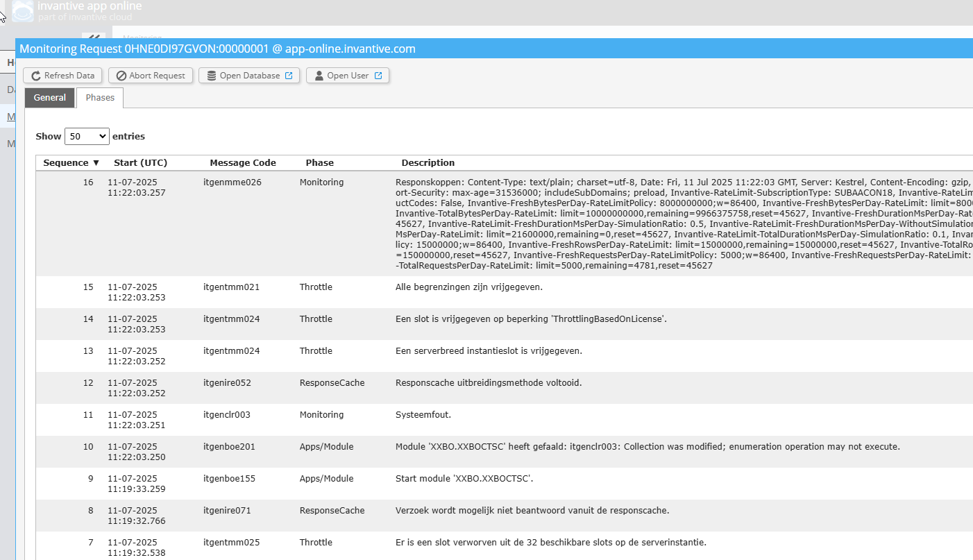Click the 'Systeemfout.' description in row 11
This screenshot has width=973, height=560.
coord(423,415)
